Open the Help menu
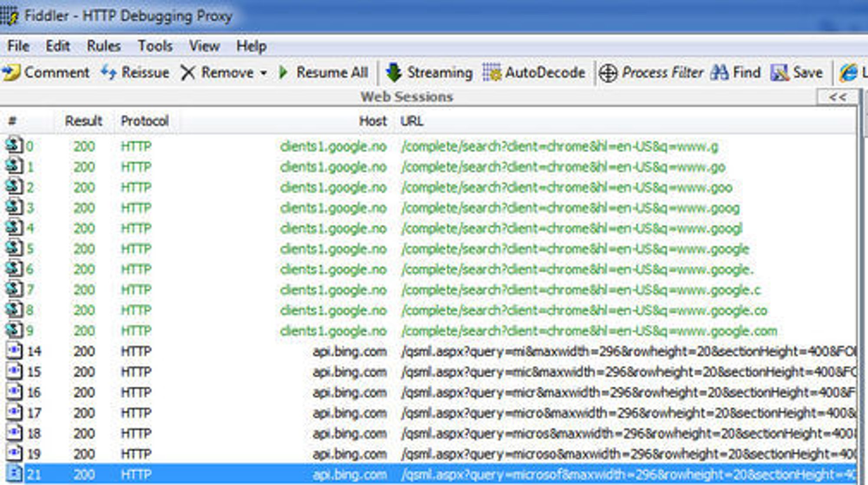The height and width of the screenshot is (485, 868). point(251,46)
